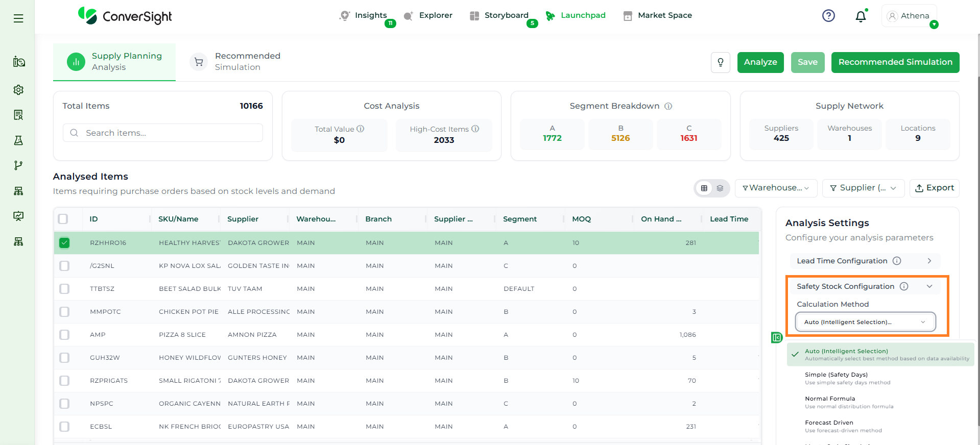980x445 pixels.
Task: Toggle the select-all header checkbox
Action: tap(63, 219)
